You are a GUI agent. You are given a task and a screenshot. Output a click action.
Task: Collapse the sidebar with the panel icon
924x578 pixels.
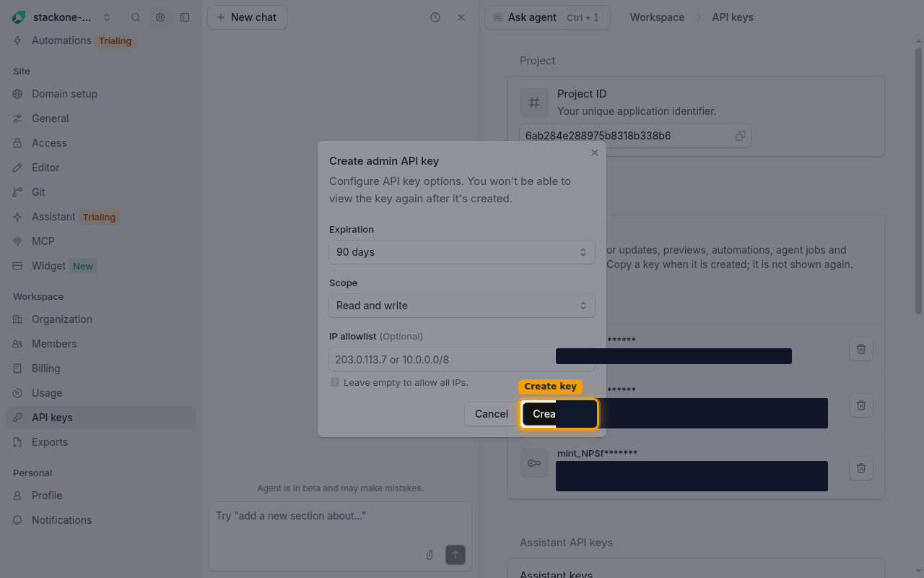click(185, 17)
